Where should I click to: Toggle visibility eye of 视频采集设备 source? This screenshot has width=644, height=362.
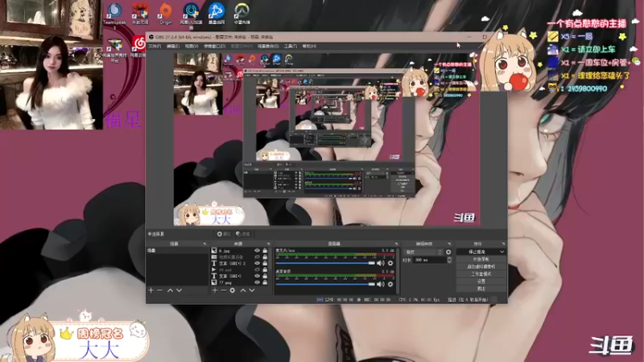point(257,257)
